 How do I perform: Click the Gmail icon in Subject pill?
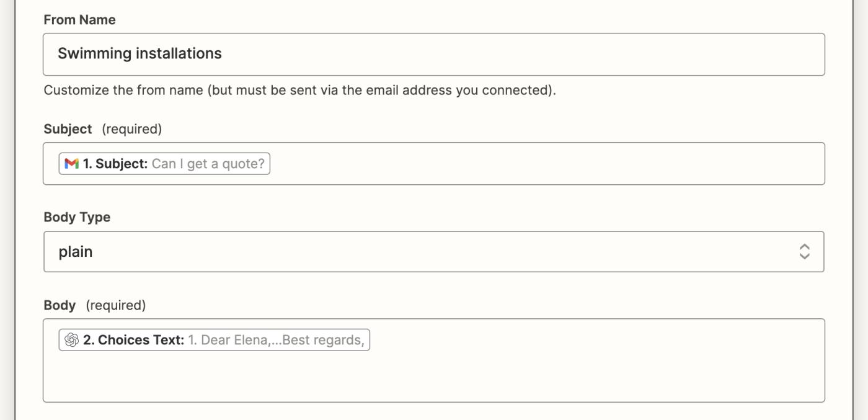(72, 164)
